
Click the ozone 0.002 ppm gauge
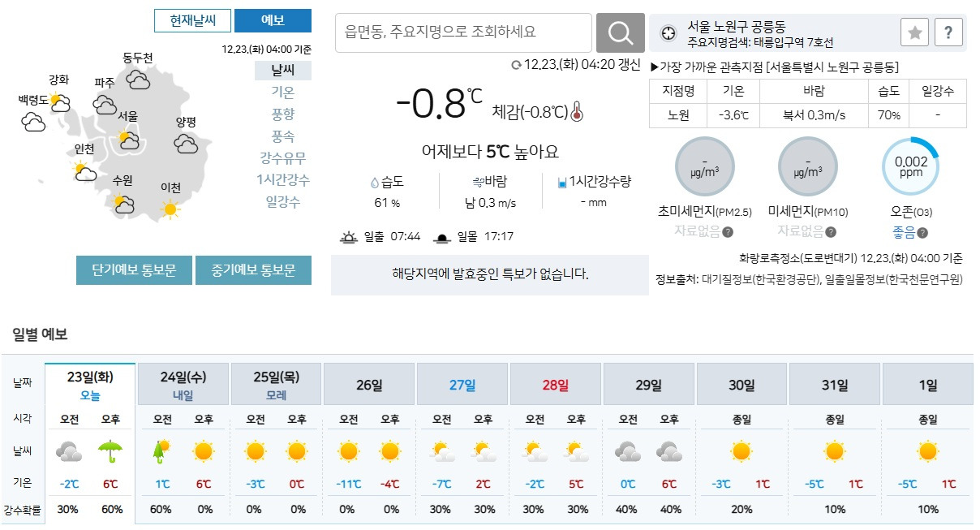(x=911, y=166)
